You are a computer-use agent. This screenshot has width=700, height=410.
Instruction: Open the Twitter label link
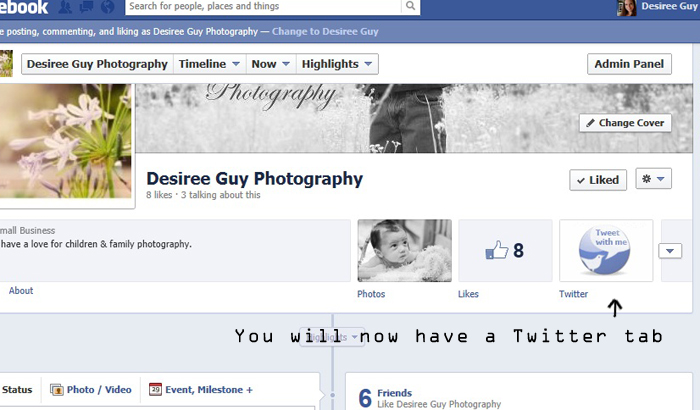pyautogui.click(x=573, y=294)
